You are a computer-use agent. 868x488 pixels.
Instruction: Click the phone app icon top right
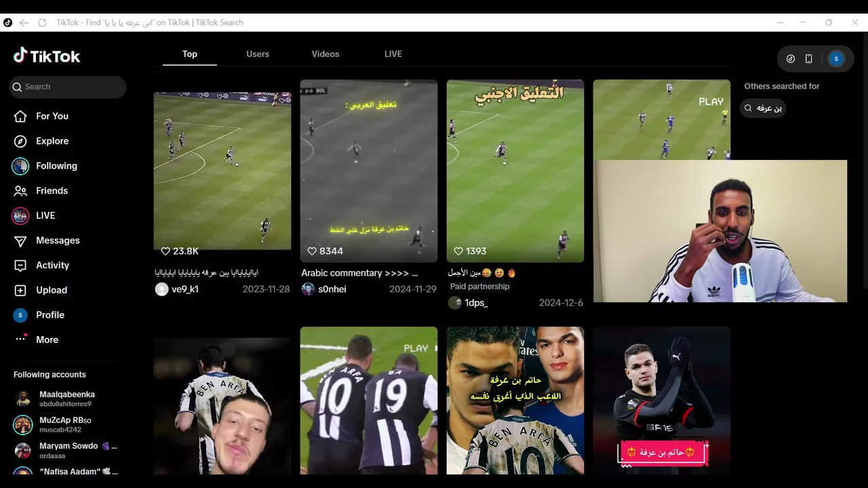pos(808,59)
